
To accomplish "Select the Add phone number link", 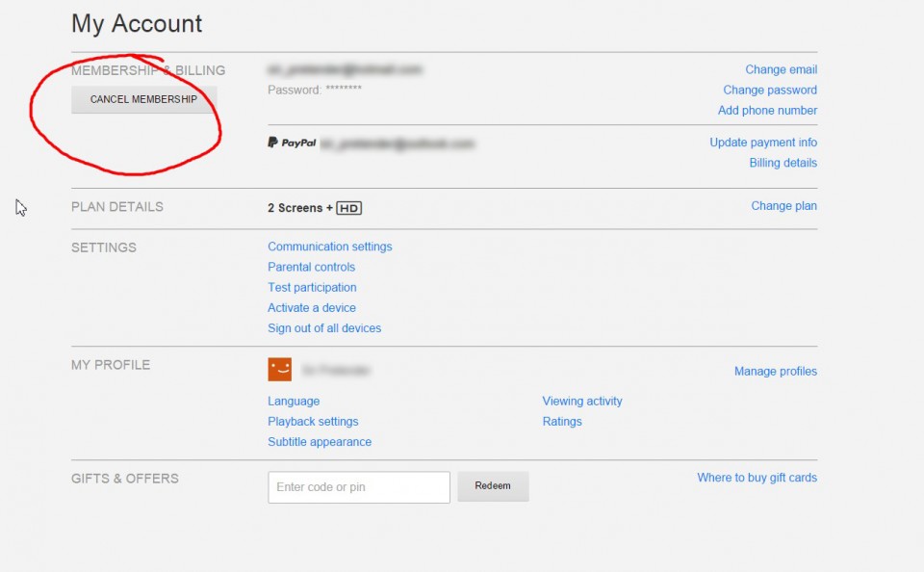I will [x=767, y=110].
